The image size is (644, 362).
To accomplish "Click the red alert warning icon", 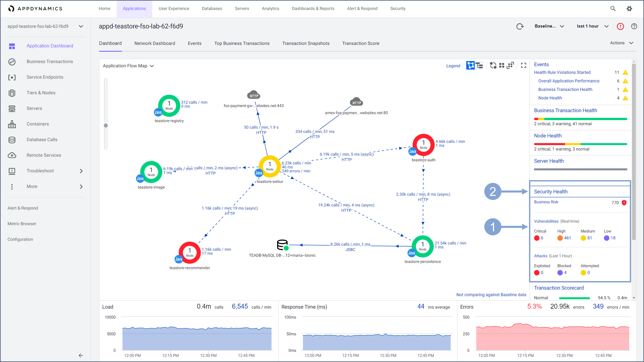I will tap(620, 26).
